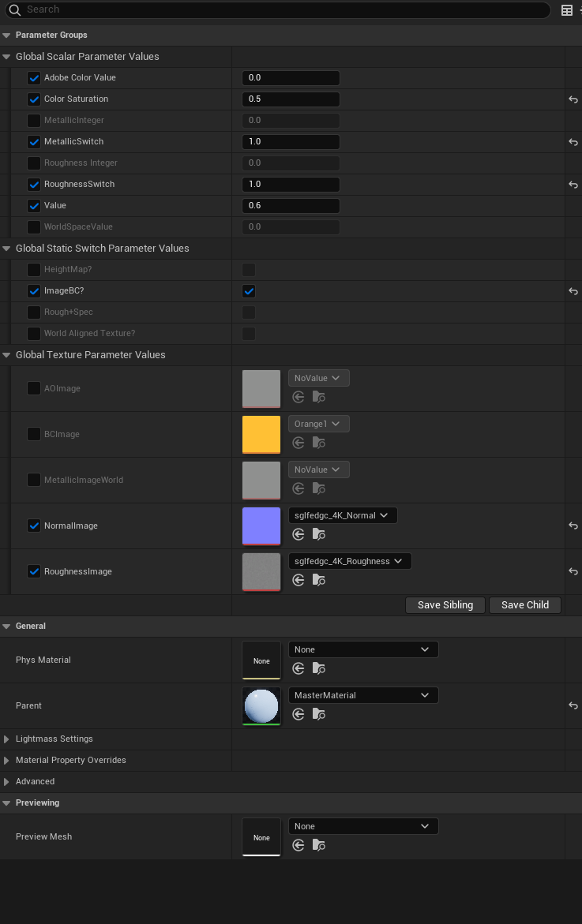Enable Rough+Spec override checkbox
582x924 pixels.
coord(34,312)
